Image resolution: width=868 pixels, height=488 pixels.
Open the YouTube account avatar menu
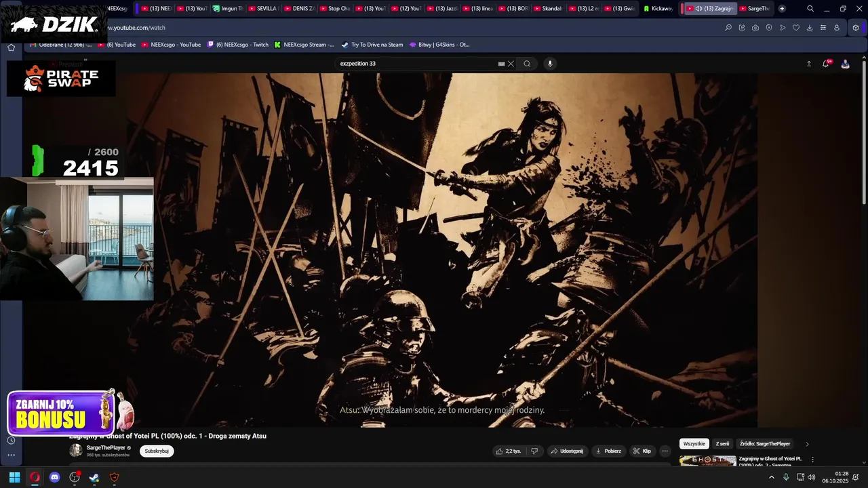tap(845, 64)
